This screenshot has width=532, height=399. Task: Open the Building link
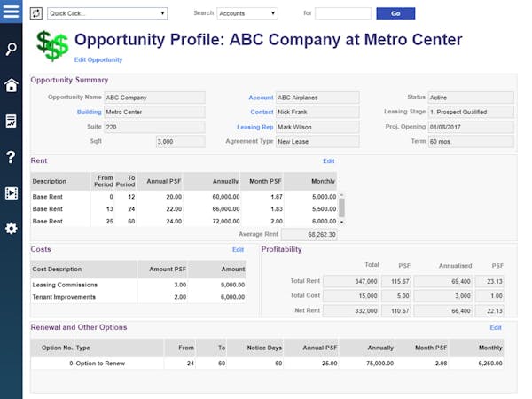pyautogui.click(x=90, y=113)
